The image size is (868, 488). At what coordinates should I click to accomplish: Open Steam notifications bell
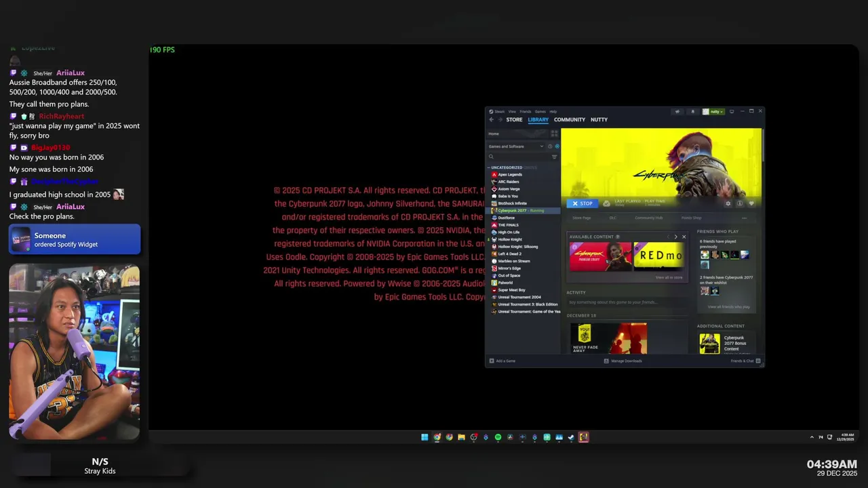click(692, 111)
